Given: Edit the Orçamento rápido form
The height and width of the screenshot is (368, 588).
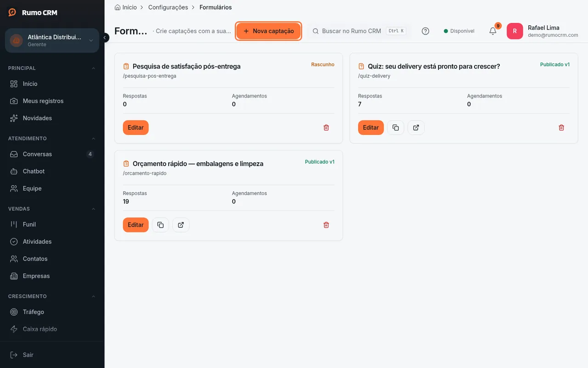Looking at the screenshot, I should pyautogui.click(x=136, y=225).
